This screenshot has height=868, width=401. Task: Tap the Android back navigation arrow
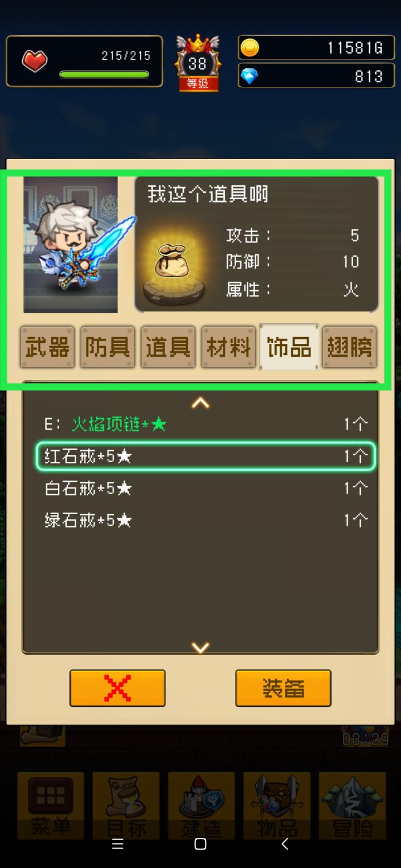285,844
